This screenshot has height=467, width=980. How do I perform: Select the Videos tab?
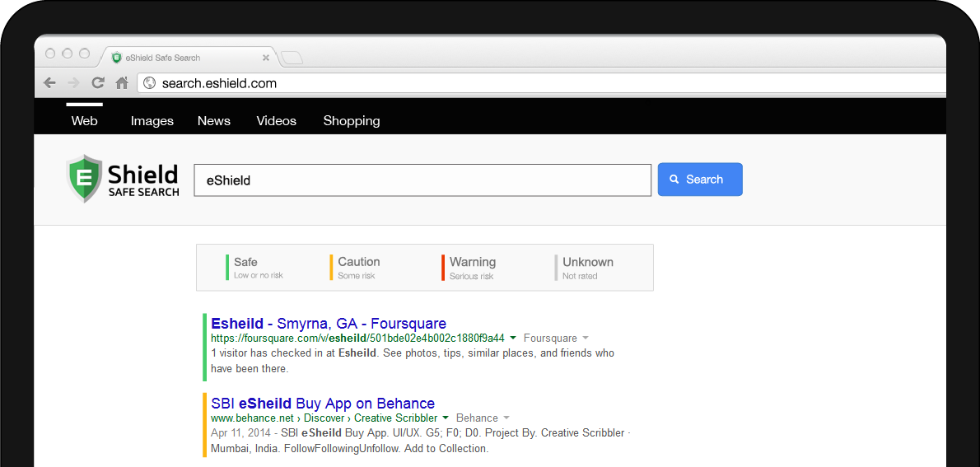click(276, 121)
